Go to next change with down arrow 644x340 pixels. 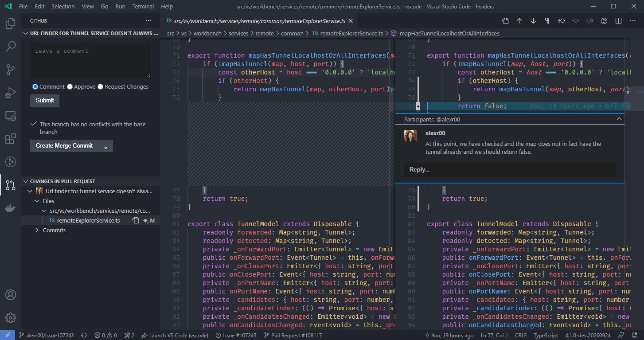click(533, 21)
